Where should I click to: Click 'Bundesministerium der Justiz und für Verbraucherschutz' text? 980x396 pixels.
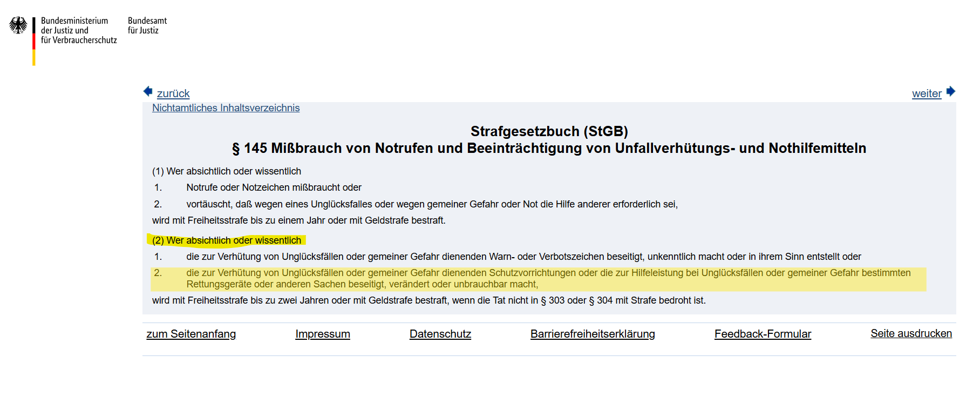point(79,30)
